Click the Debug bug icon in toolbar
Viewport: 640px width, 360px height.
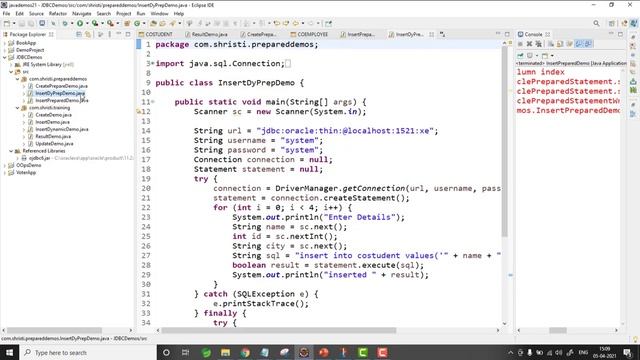65,24
